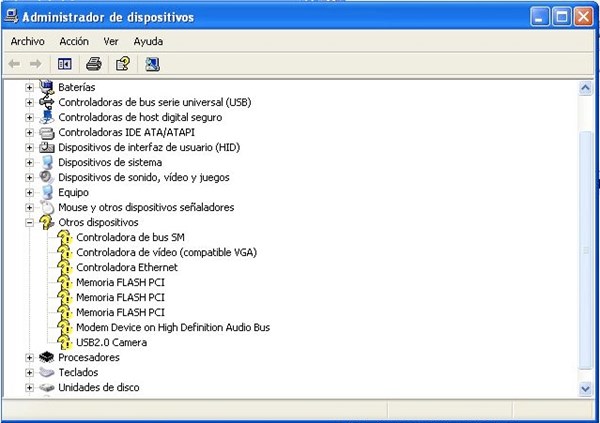The height and width of the screenshot is (423, 600).
Task: Close the Administrador de dispositivos window
Action: (x=584, y=17)
